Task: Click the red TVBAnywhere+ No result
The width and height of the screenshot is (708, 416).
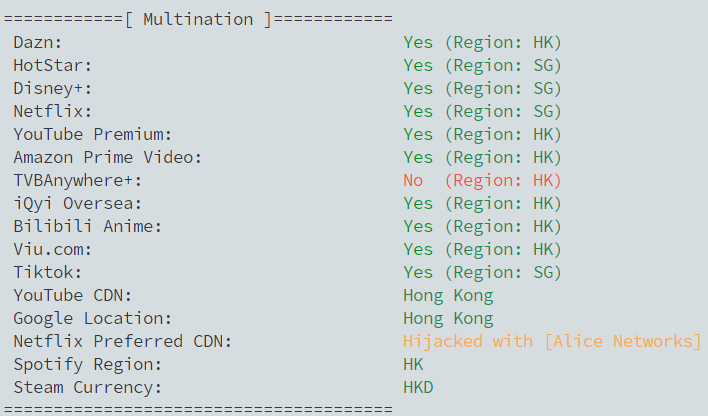Action: coord(482,181)
